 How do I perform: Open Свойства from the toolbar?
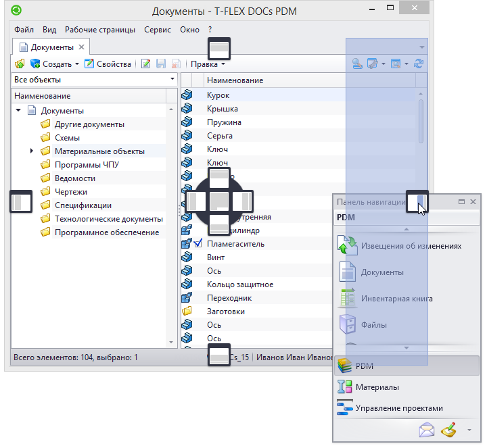click(x=108, y=64)
